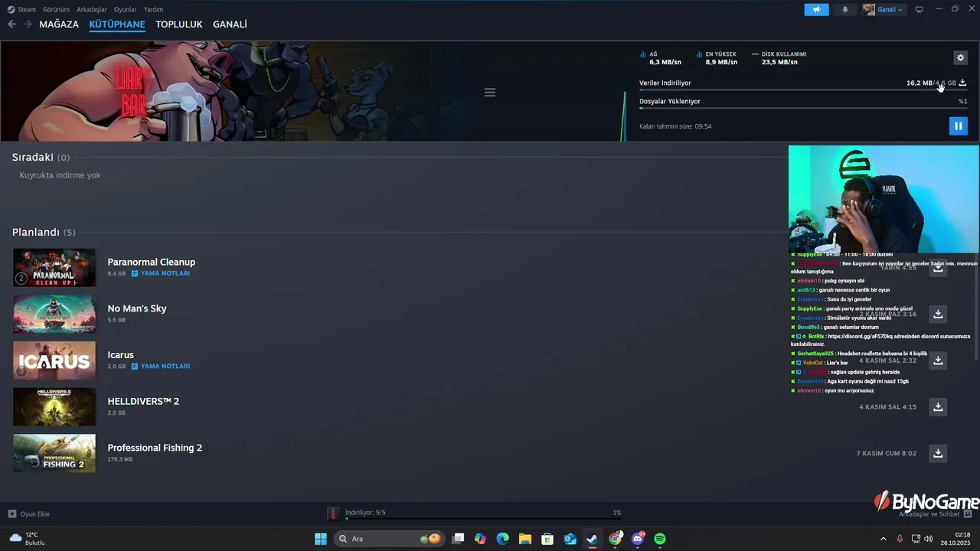Click the DİSK KULLANIMI 23,5 MB/sn stat
Screen dimensions: 980x551
pyautogui.click(x=779, y=58)
